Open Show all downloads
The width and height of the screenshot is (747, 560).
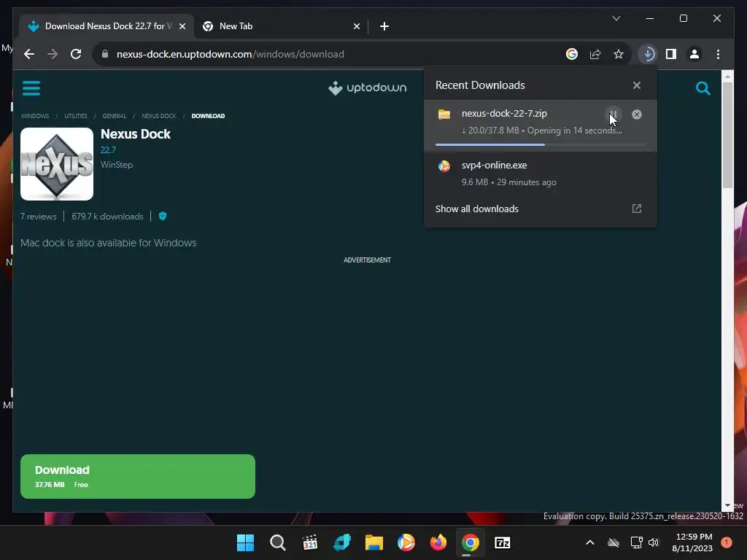pyautogui.click(x=540, y=209)
